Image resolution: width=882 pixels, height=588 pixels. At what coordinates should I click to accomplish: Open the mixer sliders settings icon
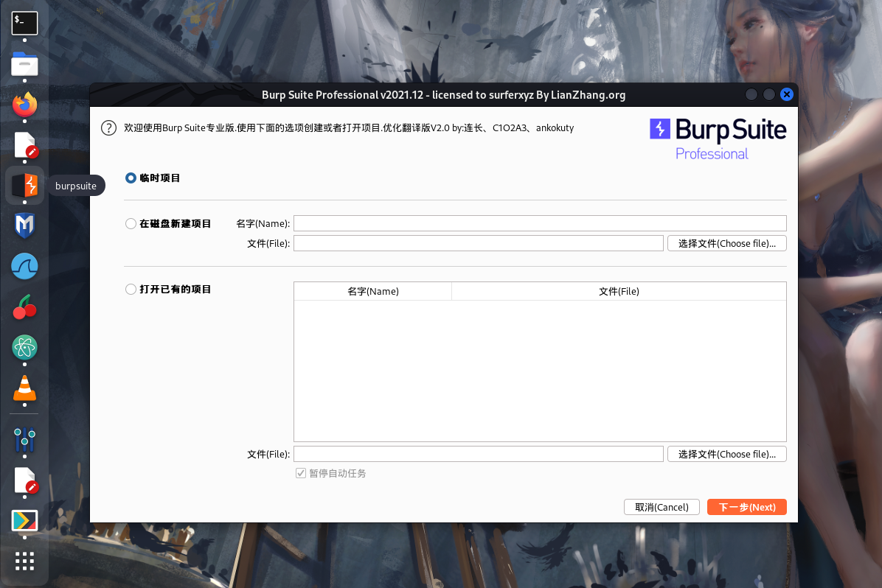click(x=25, y=440)
